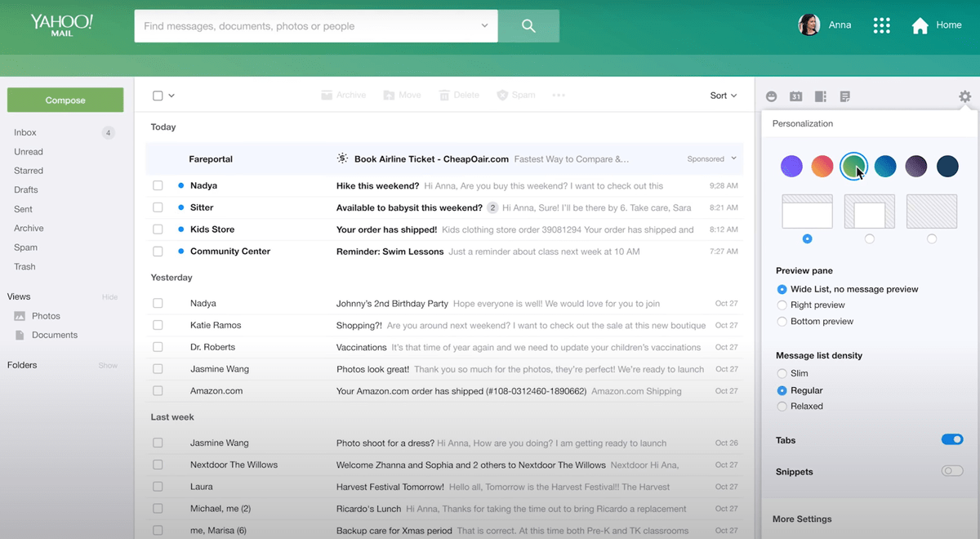Viewport: 980px width, 539px height.
Task: Open More Settings link
Action: coord(802,519)
